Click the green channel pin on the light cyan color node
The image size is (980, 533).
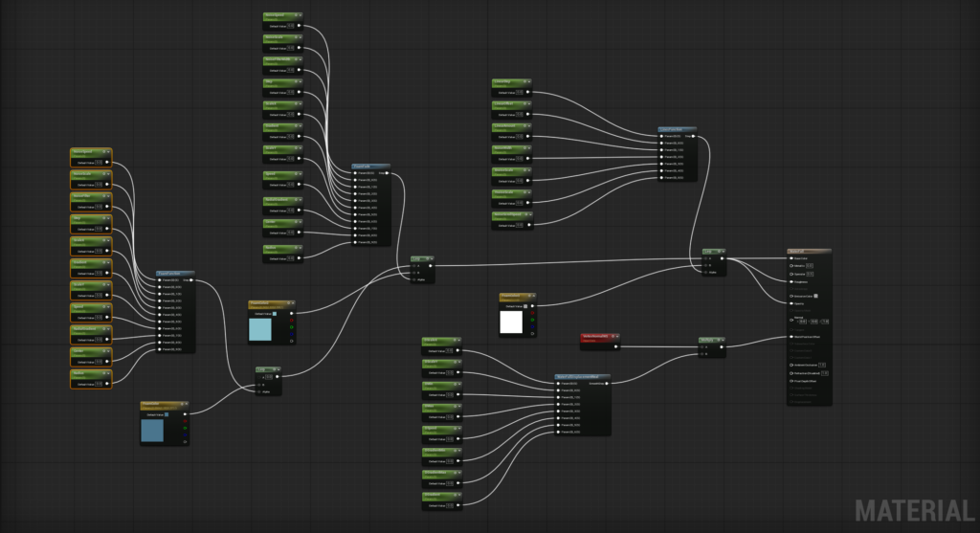(x=291, y=325)
